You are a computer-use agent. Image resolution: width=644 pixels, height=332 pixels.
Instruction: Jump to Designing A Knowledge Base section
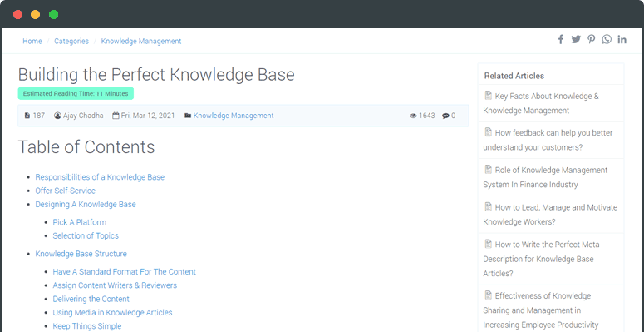coord(86,204)
